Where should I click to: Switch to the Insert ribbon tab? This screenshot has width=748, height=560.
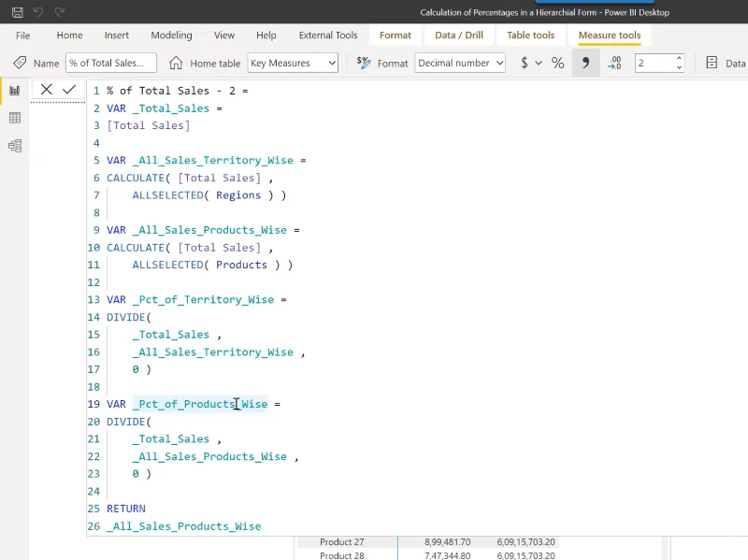[x=116, y=36]
